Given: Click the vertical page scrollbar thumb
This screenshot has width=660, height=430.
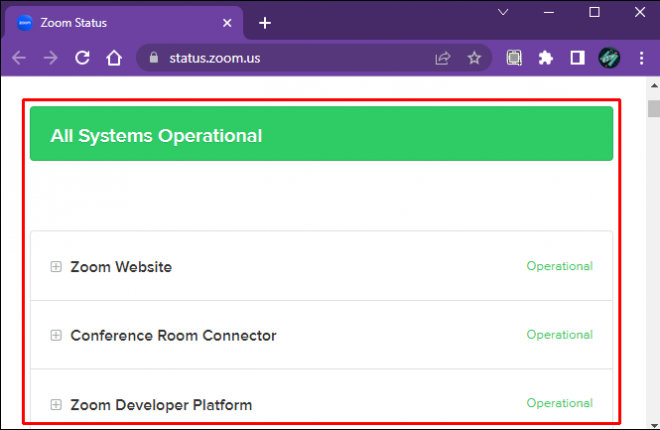Looking at the screenshot, I should point(653,109).
